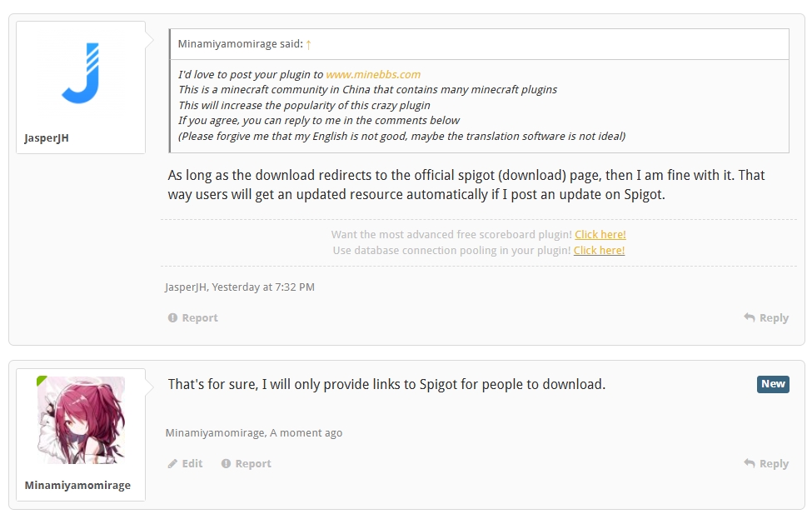
Task: Open JasperJH's blue J avatar
Action: 81,73
